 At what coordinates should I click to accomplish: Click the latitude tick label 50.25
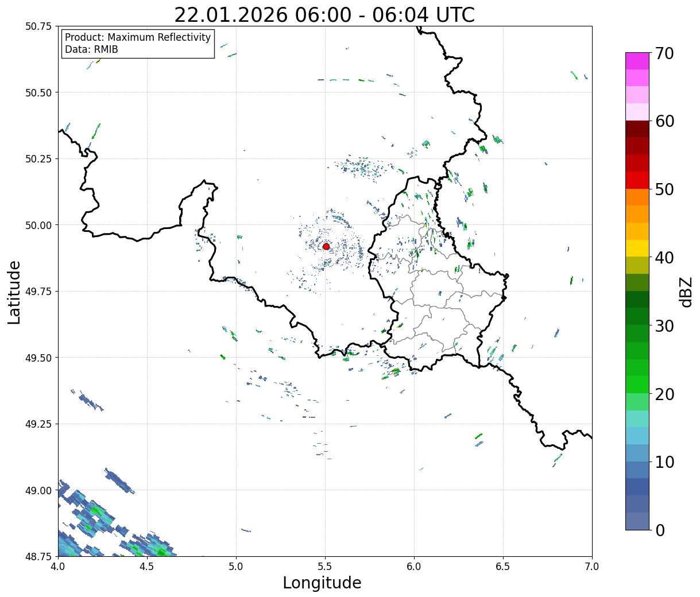coord(38,159)
